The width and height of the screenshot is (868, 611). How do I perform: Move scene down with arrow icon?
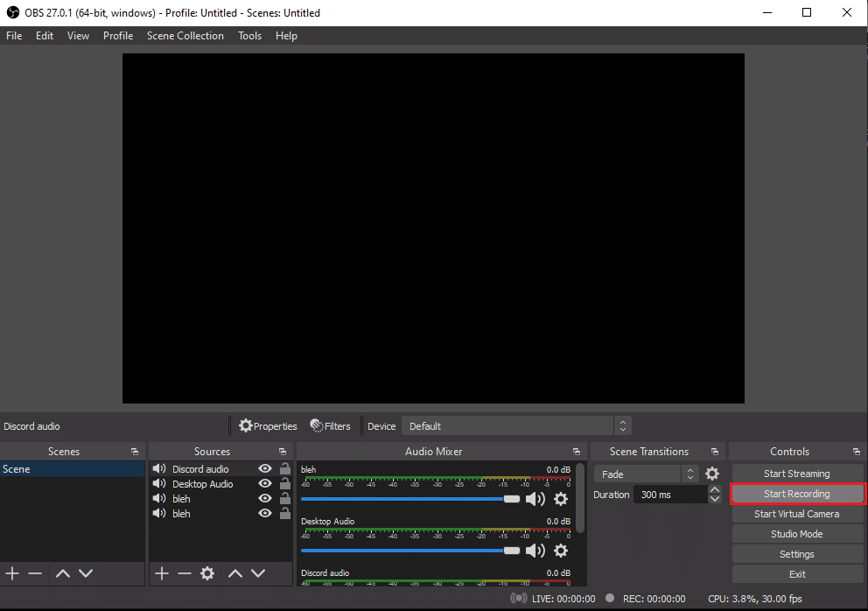(86, 573)
